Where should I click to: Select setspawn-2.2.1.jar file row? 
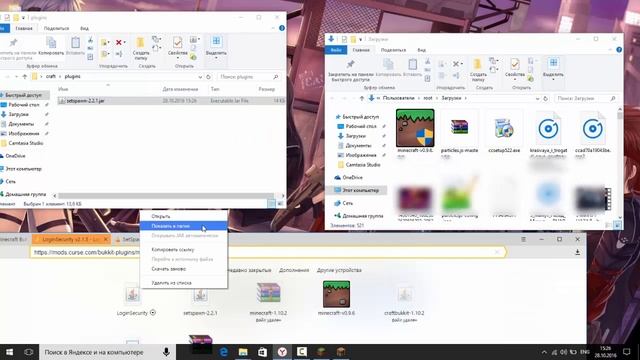171,100
